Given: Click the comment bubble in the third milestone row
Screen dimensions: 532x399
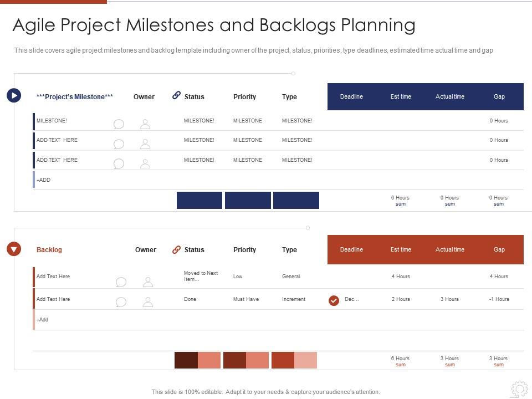Looking at the screenshot, I should click(x=119, y=163).
